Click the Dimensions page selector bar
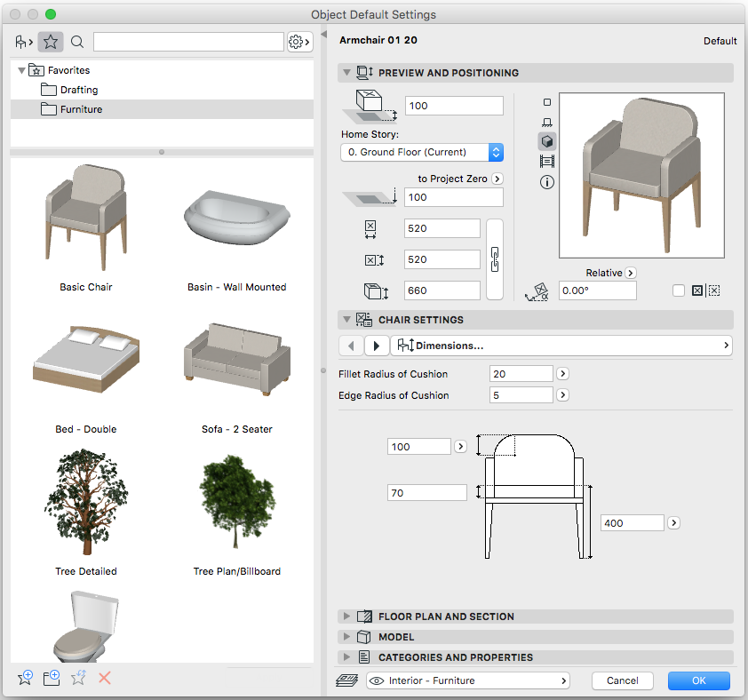The width and height of the screenshot is (748, 700). 560,346
